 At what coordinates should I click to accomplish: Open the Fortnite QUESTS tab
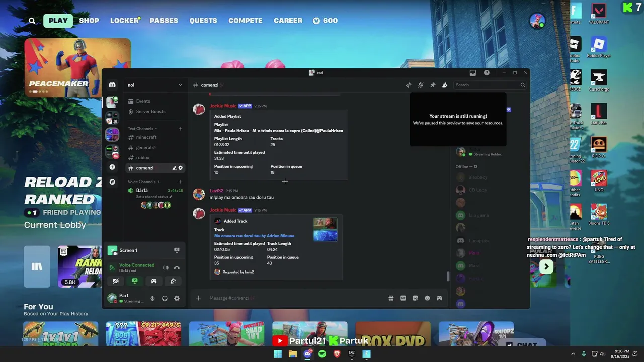[x=203, y=21]
